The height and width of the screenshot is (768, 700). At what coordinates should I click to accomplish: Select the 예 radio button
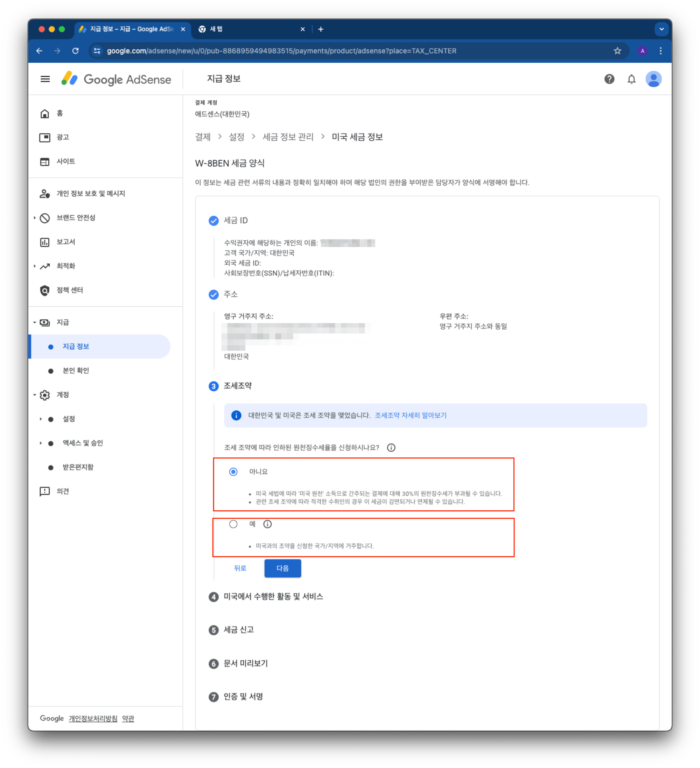(233, 524)
